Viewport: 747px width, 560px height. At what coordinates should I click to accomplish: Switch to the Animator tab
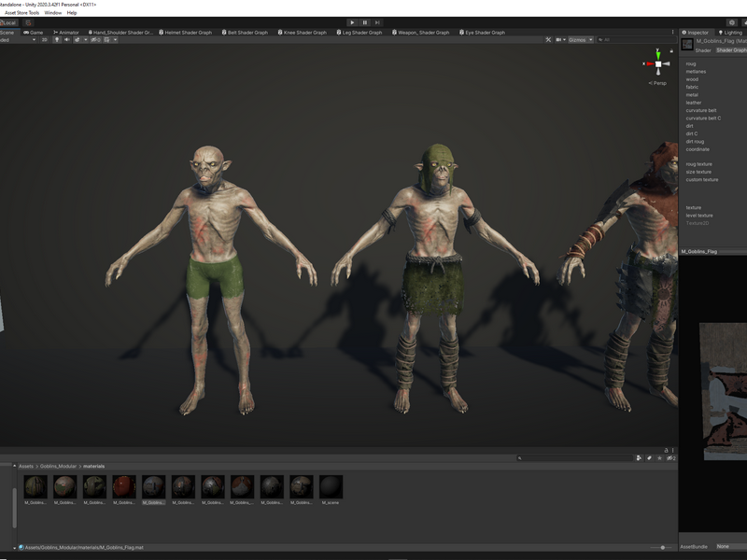[x=66, y=33]
